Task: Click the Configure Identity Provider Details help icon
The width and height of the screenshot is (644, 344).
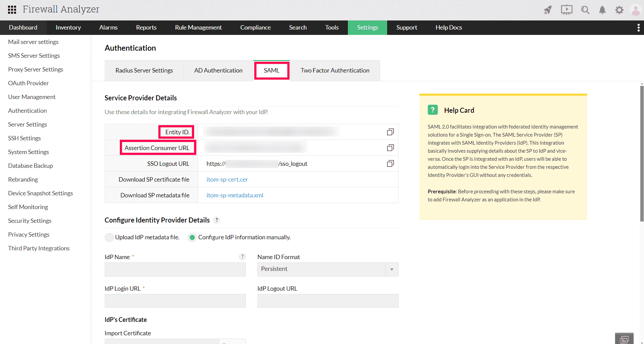Action: point(217,220)
